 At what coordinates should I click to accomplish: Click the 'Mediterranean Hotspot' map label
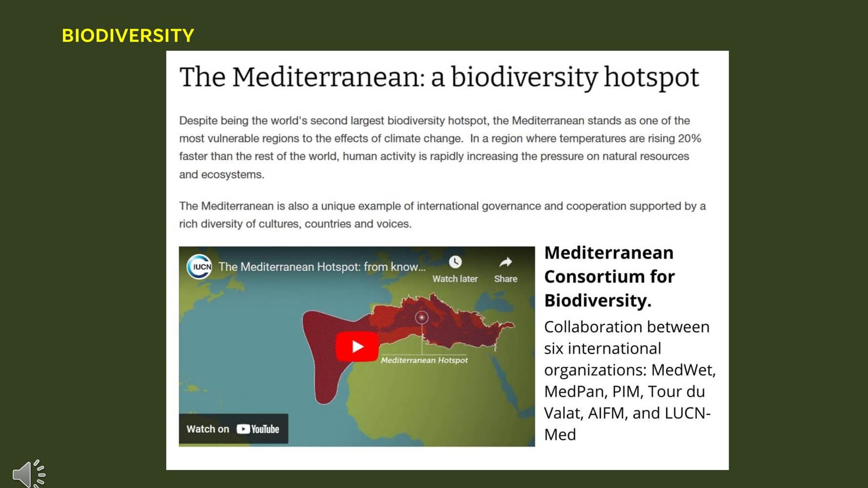coord(424,360)
